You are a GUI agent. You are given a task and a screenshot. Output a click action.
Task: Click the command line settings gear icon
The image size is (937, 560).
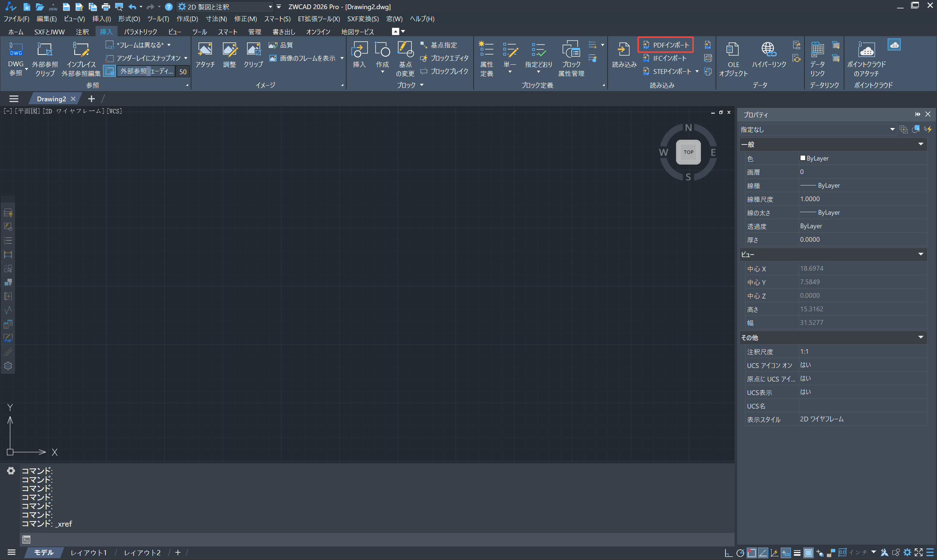tap(11, 470)
